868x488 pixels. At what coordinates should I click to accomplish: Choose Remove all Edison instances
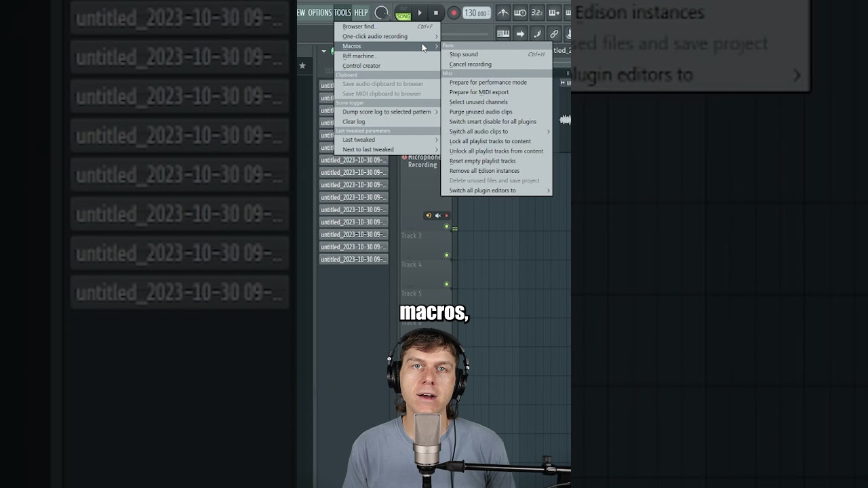496,171
